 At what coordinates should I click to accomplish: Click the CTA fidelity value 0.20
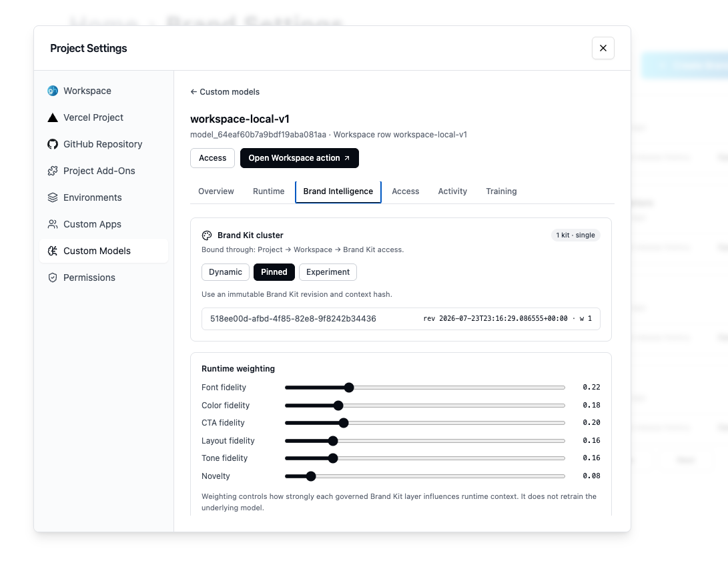[591, 422]
